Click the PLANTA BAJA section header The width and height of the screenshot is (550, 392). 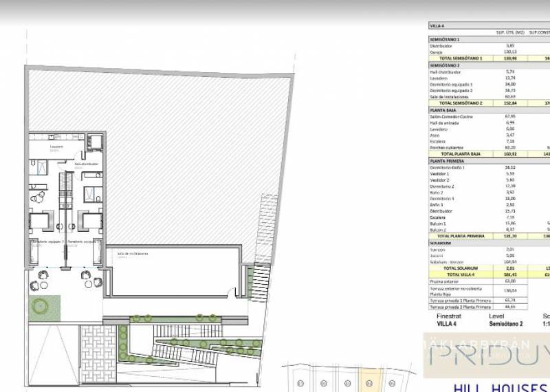tap(443, 109)
